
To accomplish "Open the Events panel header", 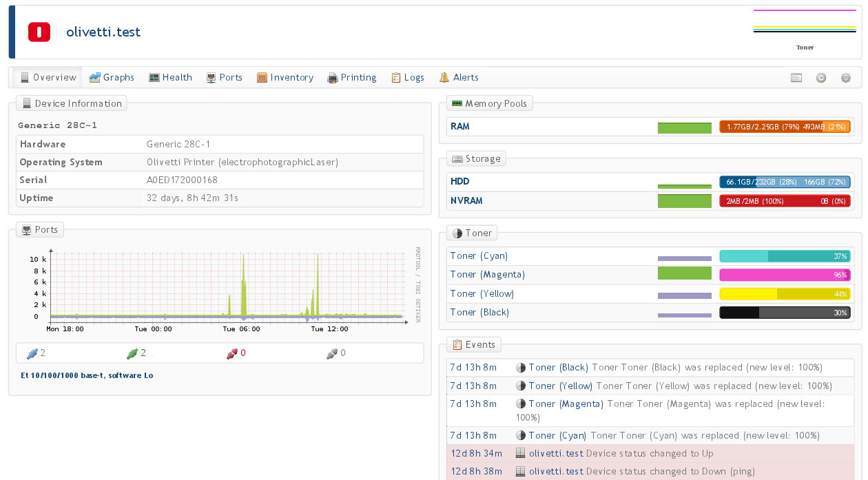I will coord(474,344).
